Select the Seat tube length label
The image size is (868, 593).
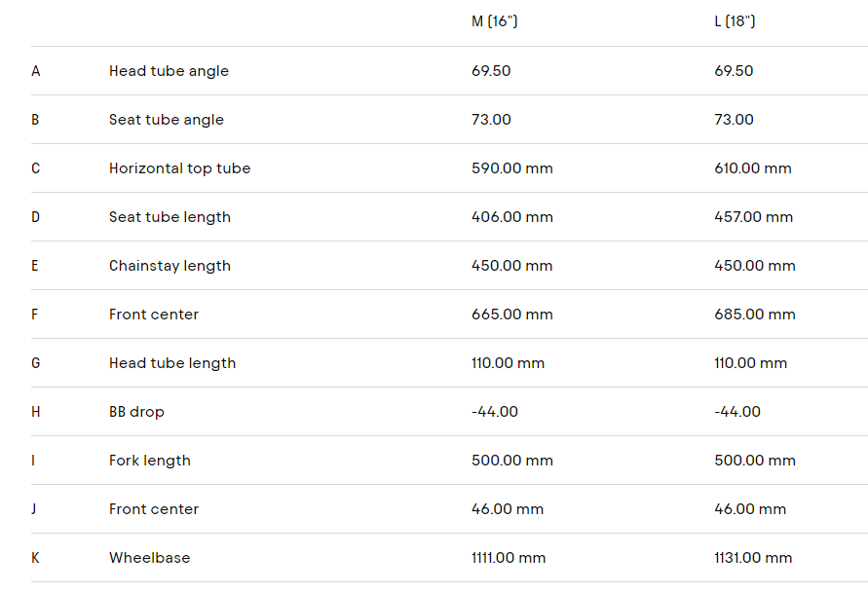click(170, 217)
